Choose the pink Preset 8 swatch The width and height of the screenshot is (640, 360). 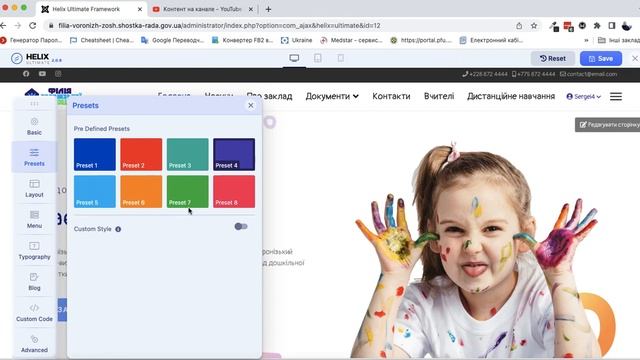tap(234, 191)
